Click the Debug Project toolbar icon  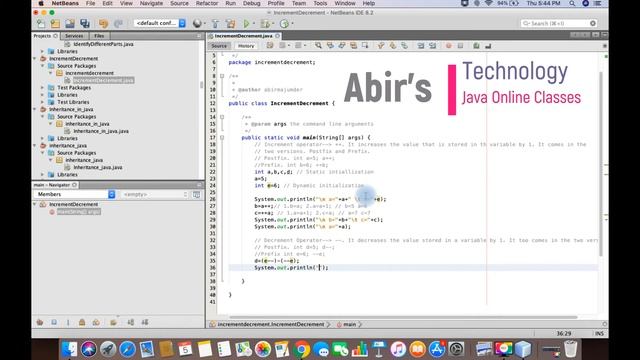click(265, 24)
